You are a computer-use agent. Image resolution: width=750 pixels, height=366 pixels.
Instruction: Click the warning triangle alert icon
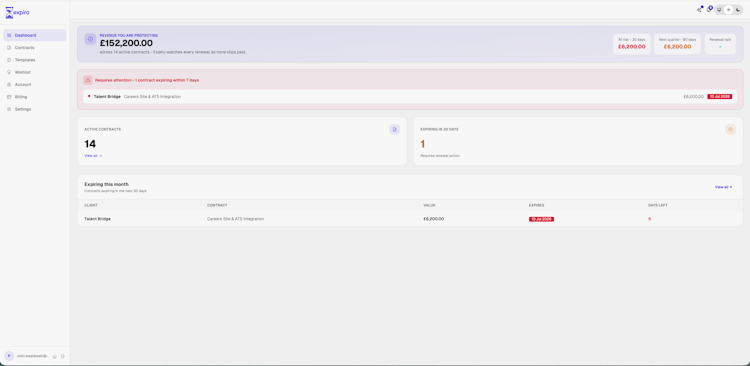(88, 80)
